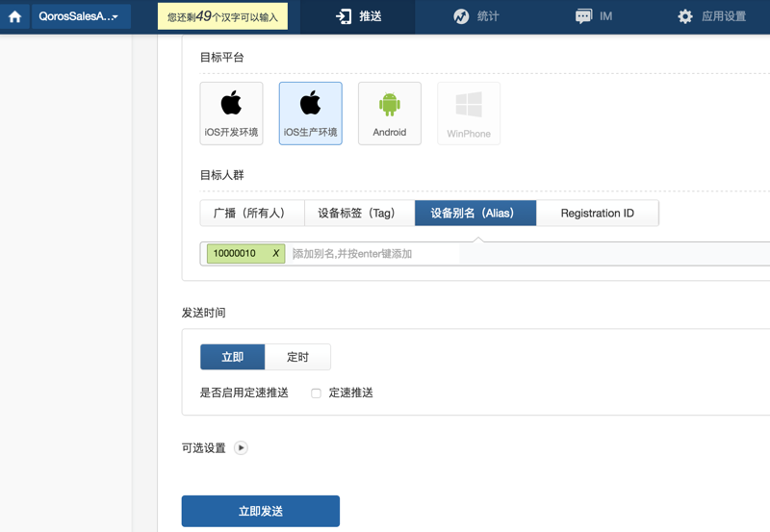Image resolution: width=770 pixels, height=532 pixels.
Task: Choose 设备标签 (Tag) audience
Action: [x=359, y=213]
